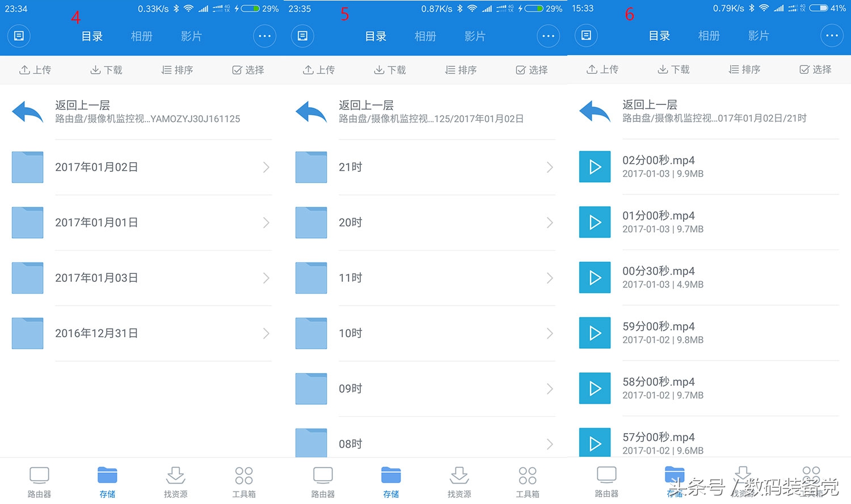
Task: Expand the 10时 folder chevron
Action: click(550, 333)
